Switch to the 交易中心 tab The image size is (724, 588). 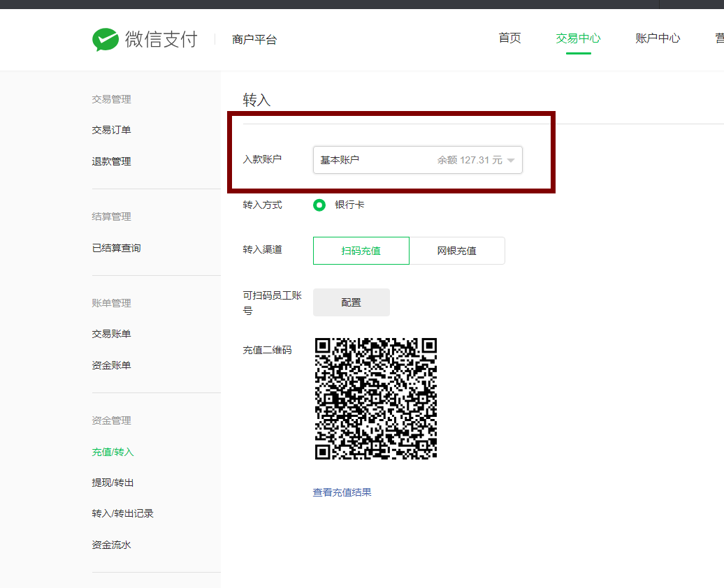tap(578, 38)
